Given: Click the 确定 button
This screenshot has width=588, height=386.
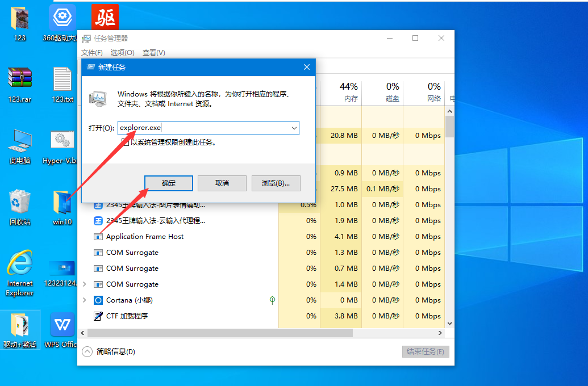Looking at the screenshot, I should coord(169,183).
